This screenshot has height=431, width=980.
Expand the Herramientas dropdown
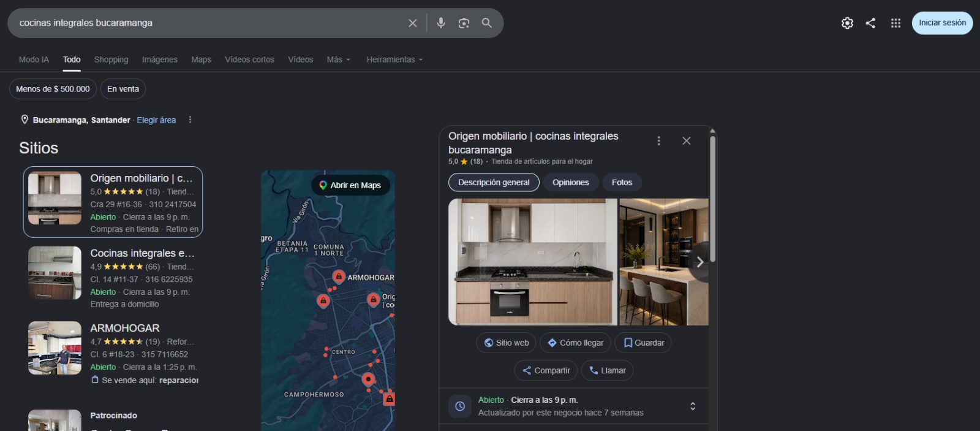(x=394, y=59)
